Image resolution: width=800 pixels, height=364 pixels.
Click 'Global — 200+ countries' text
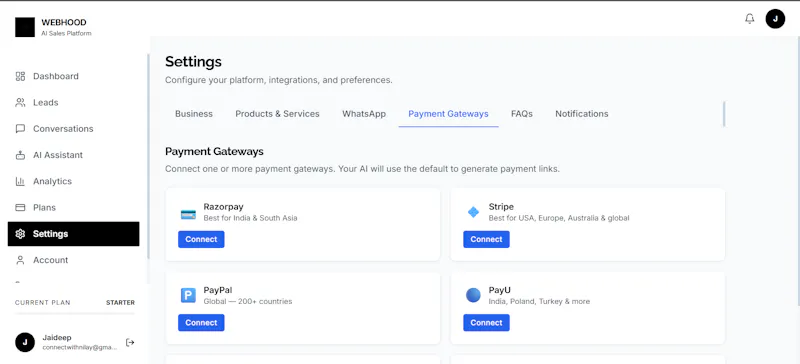click(x=248, y=301)
